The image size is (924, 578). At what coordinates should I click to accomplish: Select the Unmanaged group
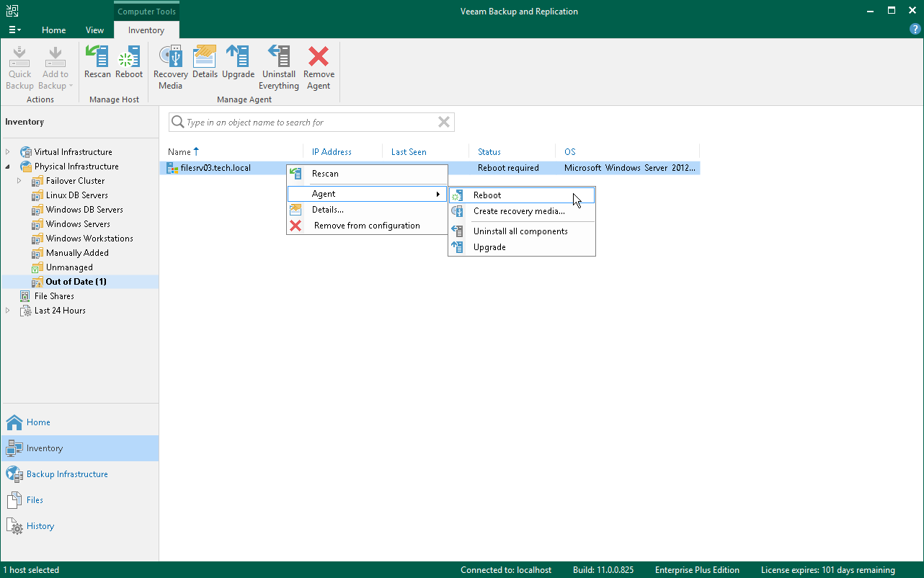69,267
